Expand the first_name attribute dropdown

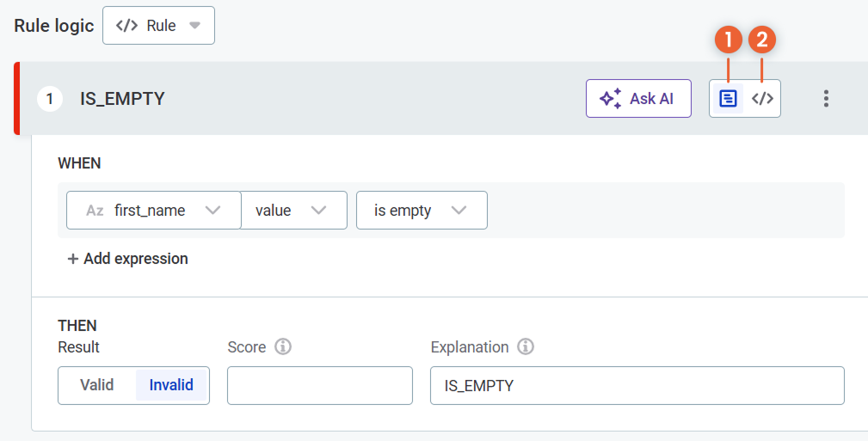[x=212, y=211]
